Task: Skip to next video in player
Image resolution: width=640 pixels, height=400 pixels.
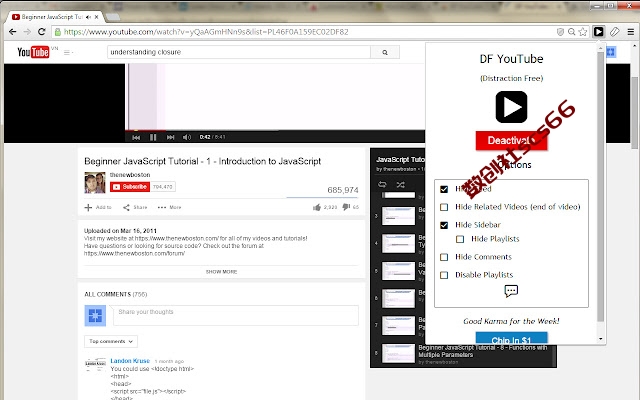Action: (x=171, y=137)
